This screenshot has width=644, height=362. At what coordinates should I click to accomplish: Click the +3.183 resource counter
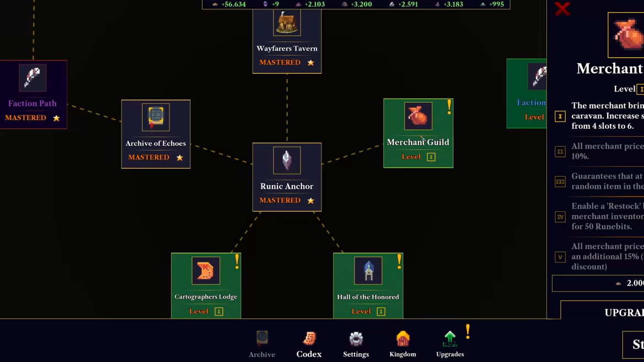[449, 4]
